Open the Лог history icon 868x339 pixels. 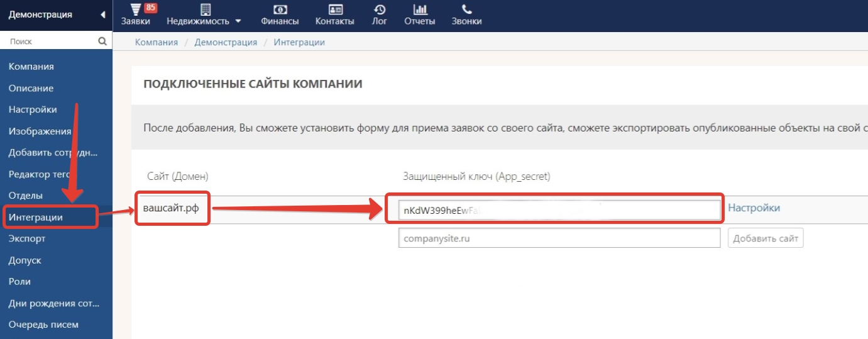click(380, 9)
